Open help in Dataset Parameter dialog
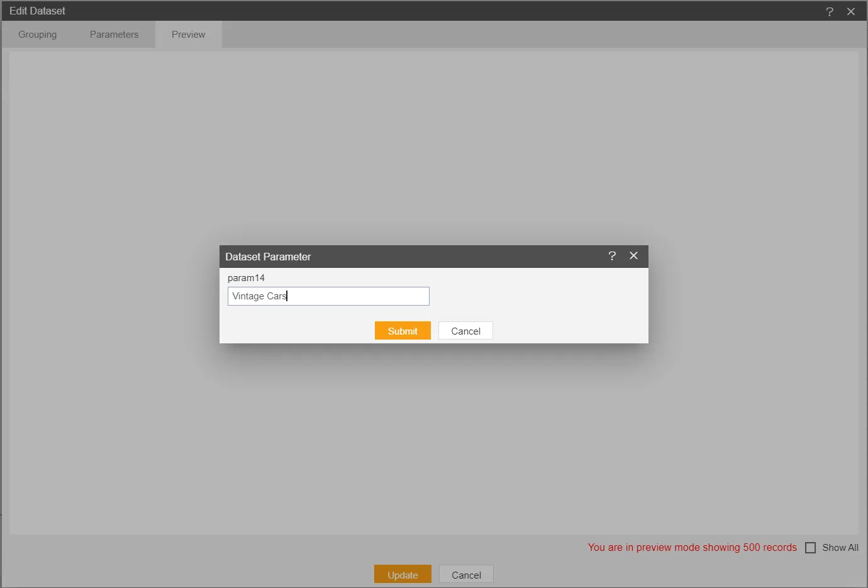 612,256
